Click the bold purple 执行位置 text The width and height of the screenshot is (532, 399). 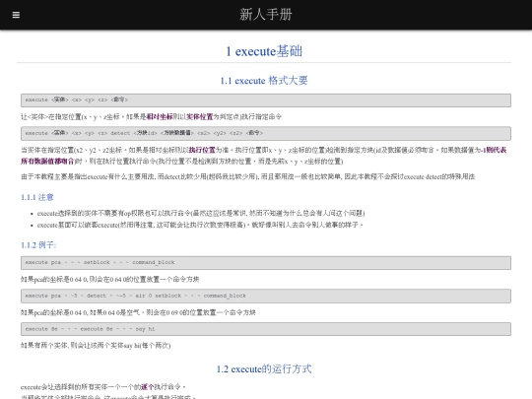[x=202, y=150]
